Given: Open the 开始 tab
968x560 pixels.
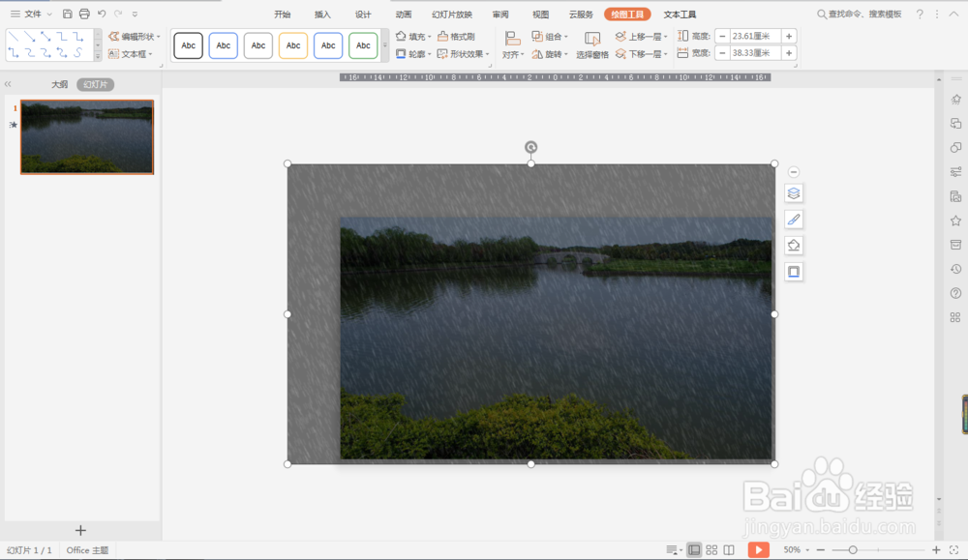Looking at the screenshot, I should 282,15.
